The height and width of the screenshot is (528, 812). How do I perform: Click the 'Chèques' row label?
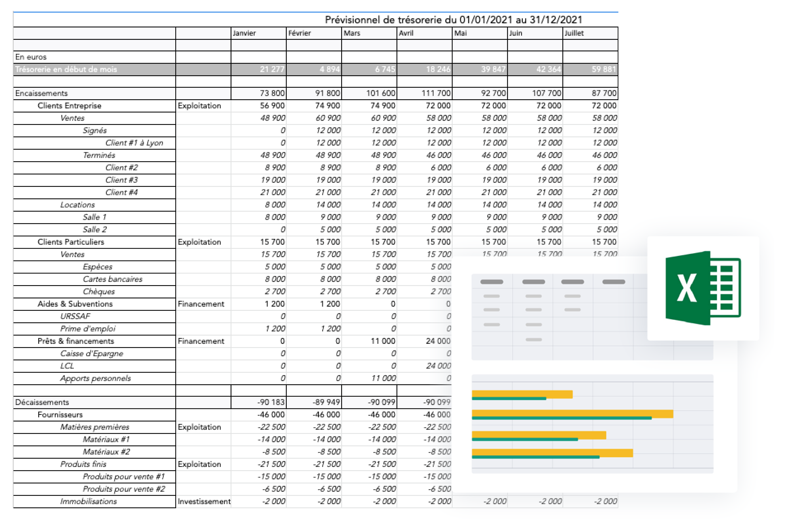[x=95, y=292]
